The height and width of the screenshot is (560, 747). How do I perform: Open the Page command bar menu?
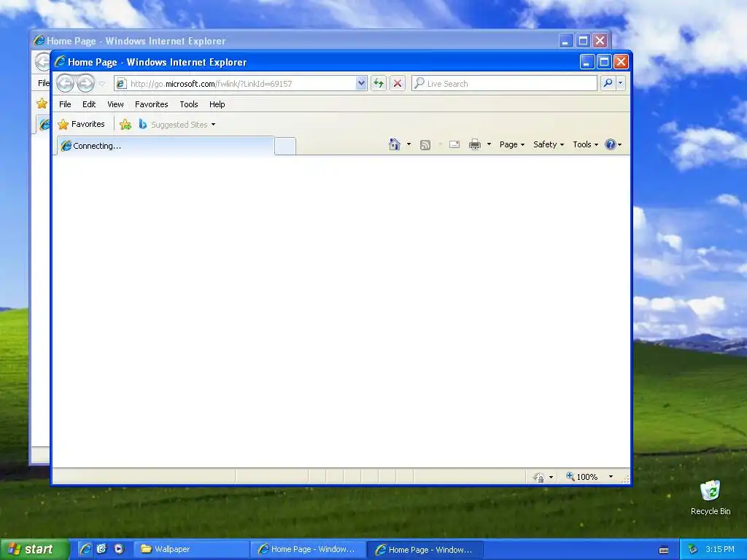pos(512,144)
